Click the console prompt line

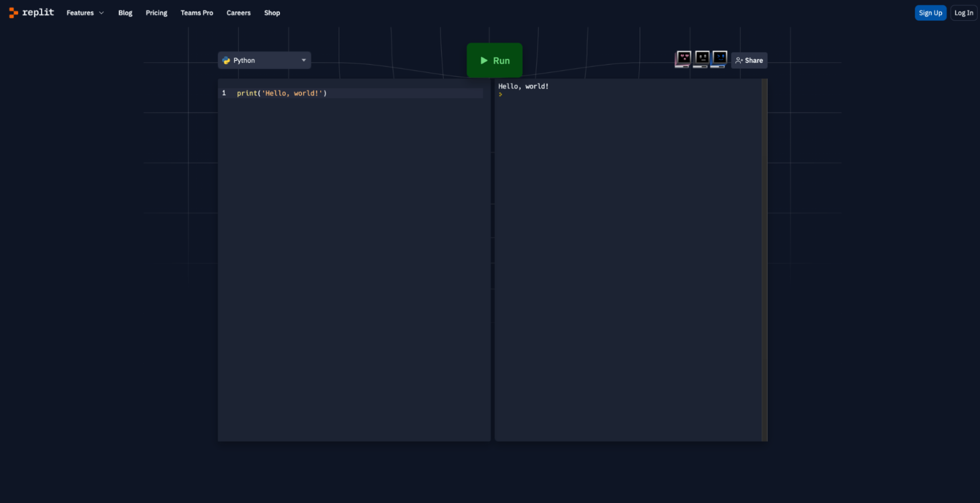click(x=500, y=94)
